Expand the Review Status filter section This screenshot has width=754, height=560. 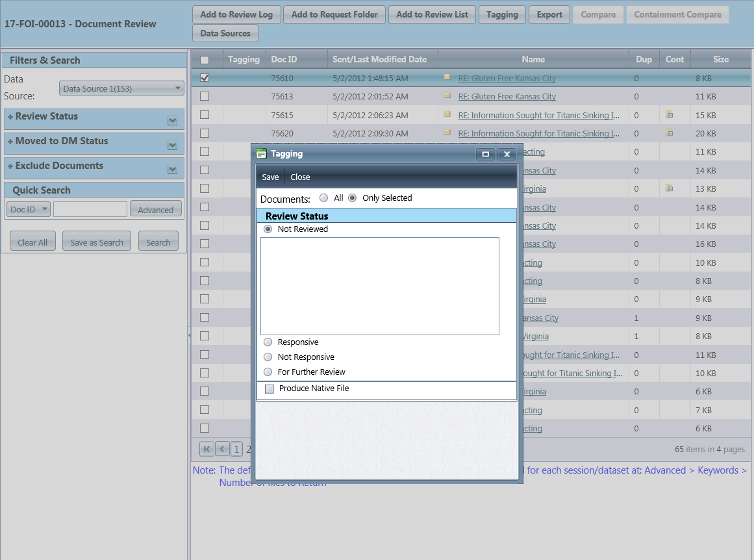pos(172,120)
